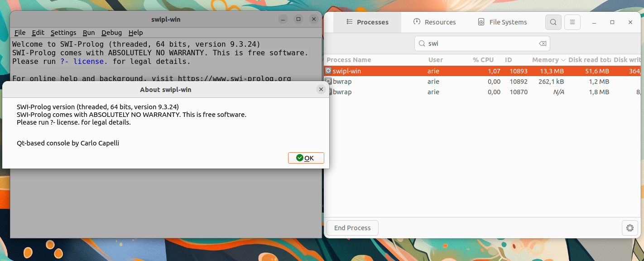Click the OK button in About dialog
Screen dimensions: 644x261
[306, 158]
